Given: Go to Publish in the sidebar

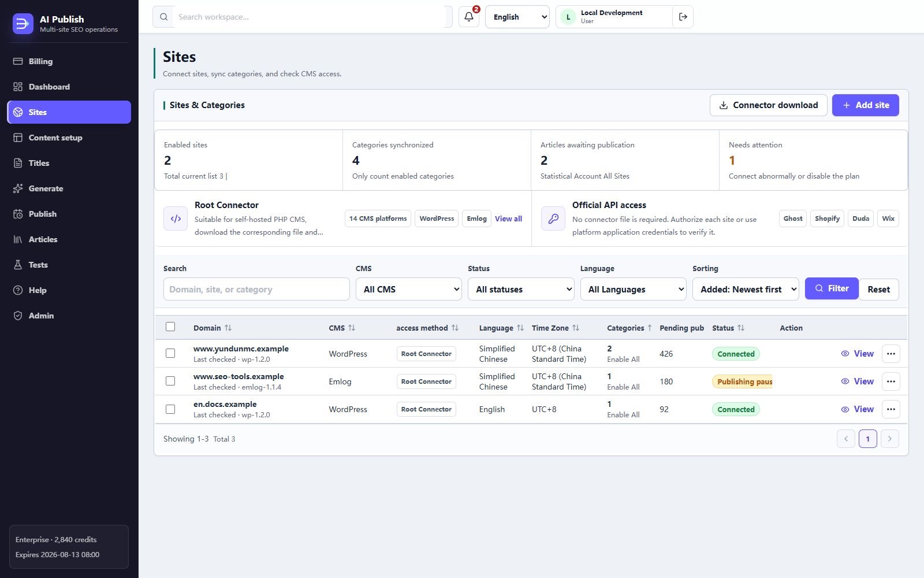Looking at the screenshot, I should [x=69, y=214].
